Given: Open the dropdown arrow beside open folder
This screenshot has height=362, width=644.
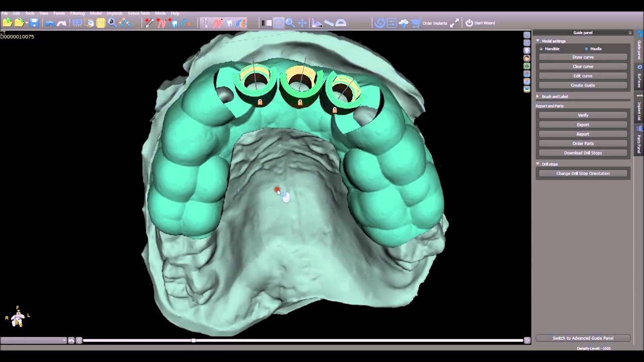Looking at the screenshot, I should (26, 23).
